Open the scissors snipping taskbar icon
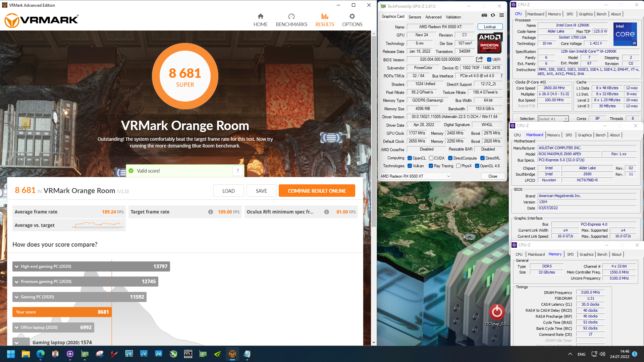The height and width of the screenshot is (362, 644). tap(100, 354)
